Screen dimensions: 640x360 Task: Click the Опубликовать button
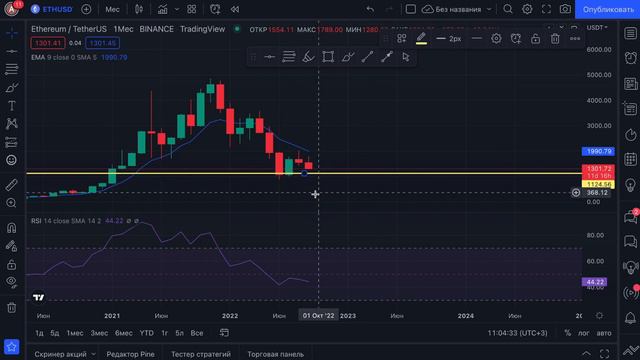point(608,9)
